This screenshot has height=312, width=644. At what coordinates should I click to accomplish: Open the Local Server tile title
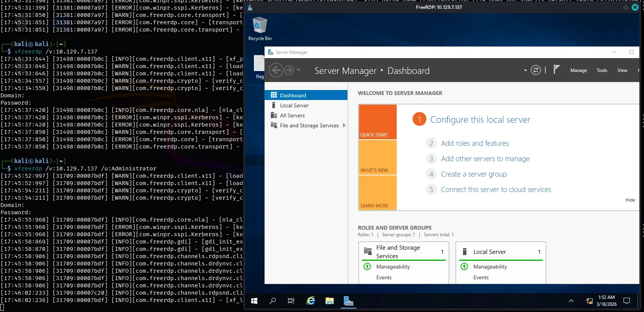(490, 252)
